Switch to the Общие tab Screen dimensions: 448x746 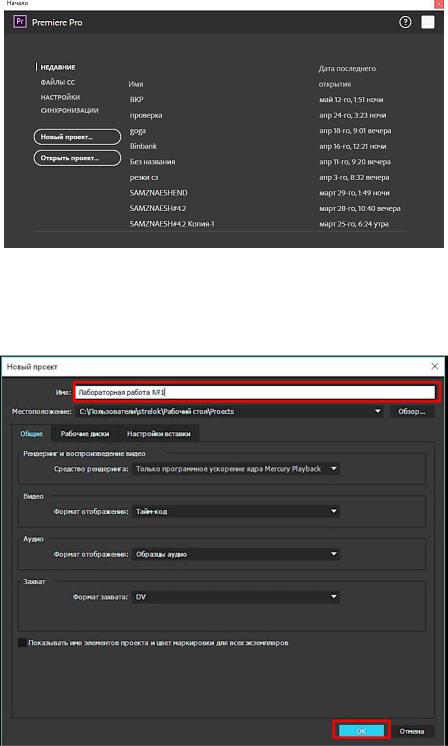tap(32, 434)
